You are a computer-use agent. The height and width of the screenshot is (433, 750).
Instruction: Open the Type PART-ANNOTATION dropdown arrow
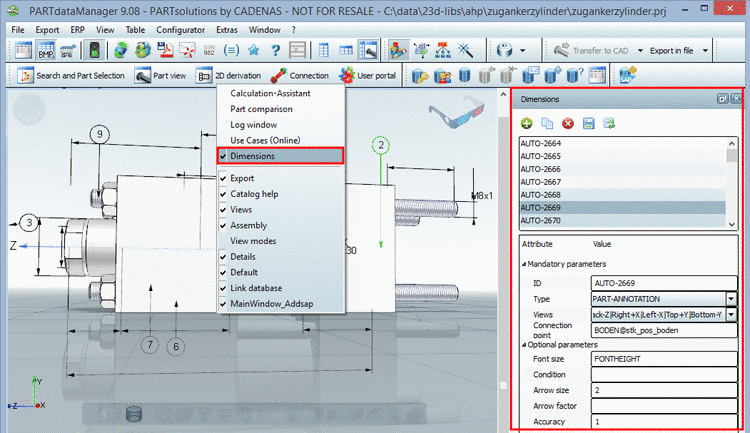pos(731,299)
